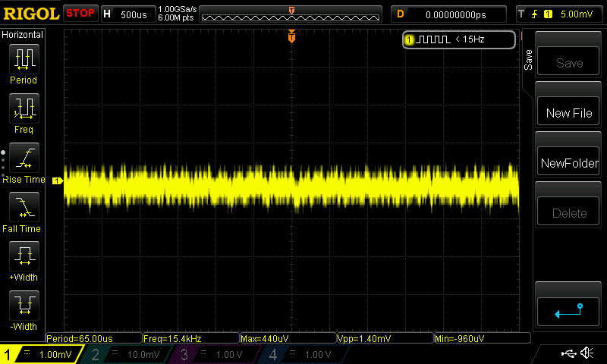
Task: Click the 6.00M pts memory depth text
Action: tap(176, 17)
